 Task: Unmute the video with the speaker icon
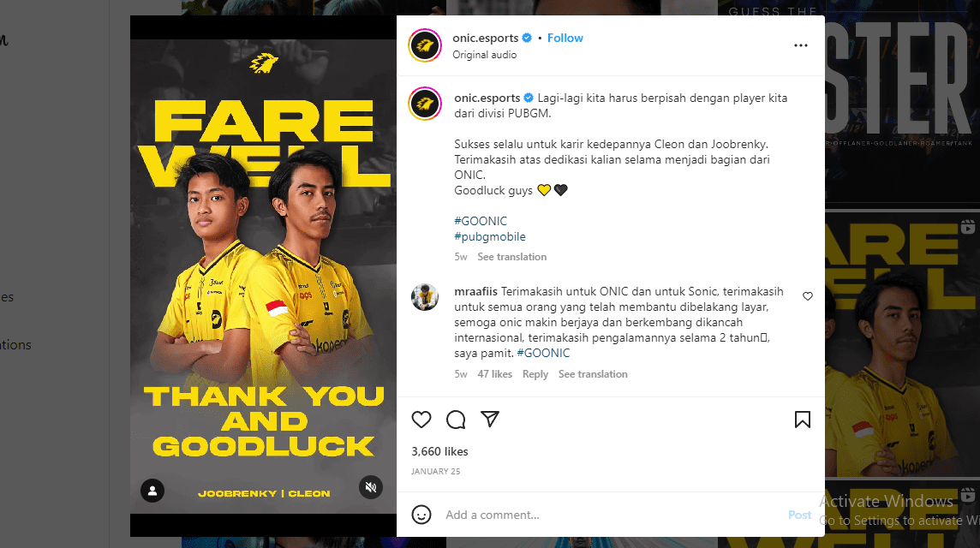tap(371, 486)
